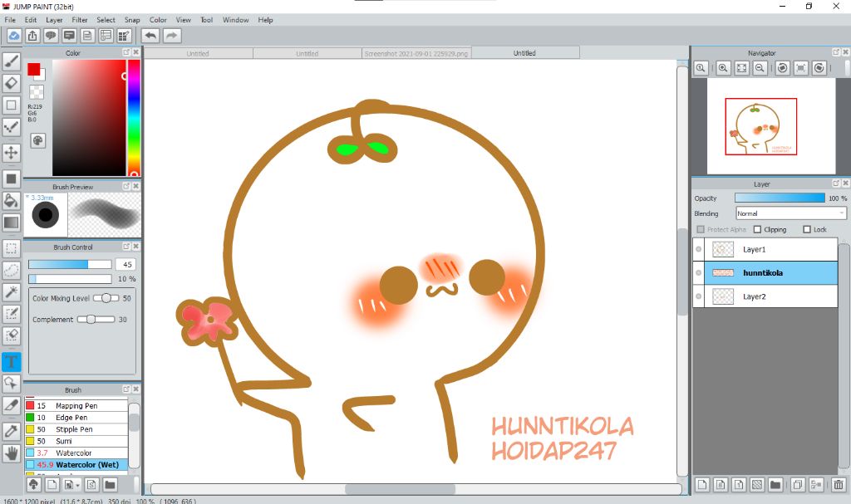Select the Move tool
The height and width of the screenshot is (504, 851).
pos(12,153)
